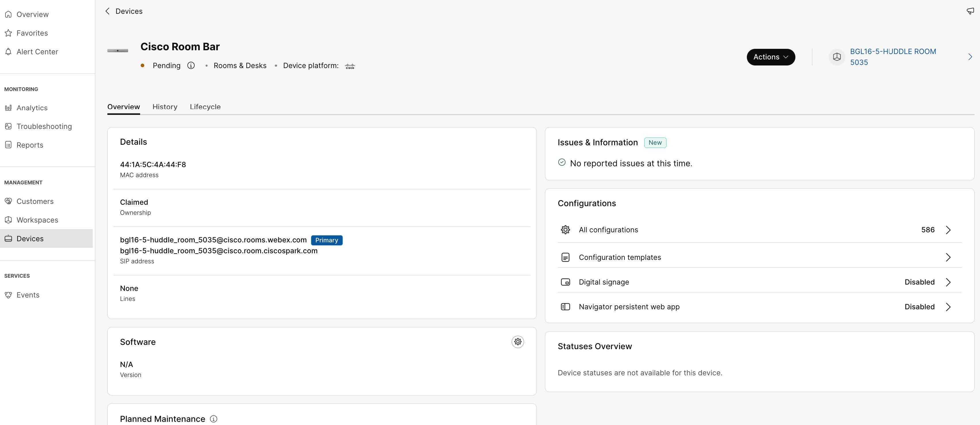Click the Software settings gear icon
This screenshot has height=425, width=980.
[517, 342]
